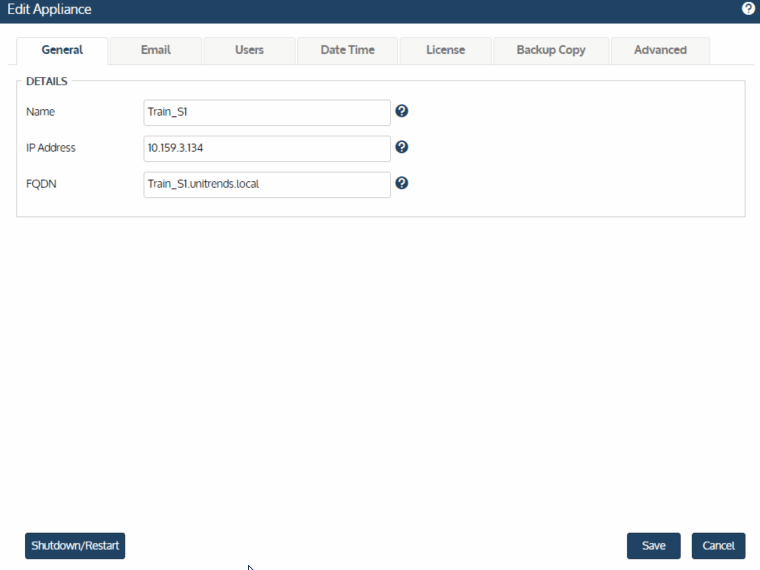The image size is (760, 570).
Task: Open help from the Edit Appliance title bar
Action: pos(748,8)
